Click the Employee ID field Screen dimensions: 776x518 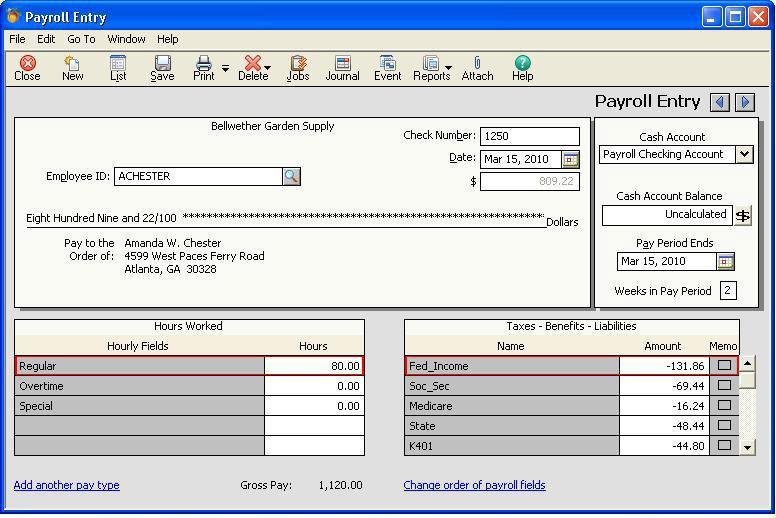tap(198, 176)
